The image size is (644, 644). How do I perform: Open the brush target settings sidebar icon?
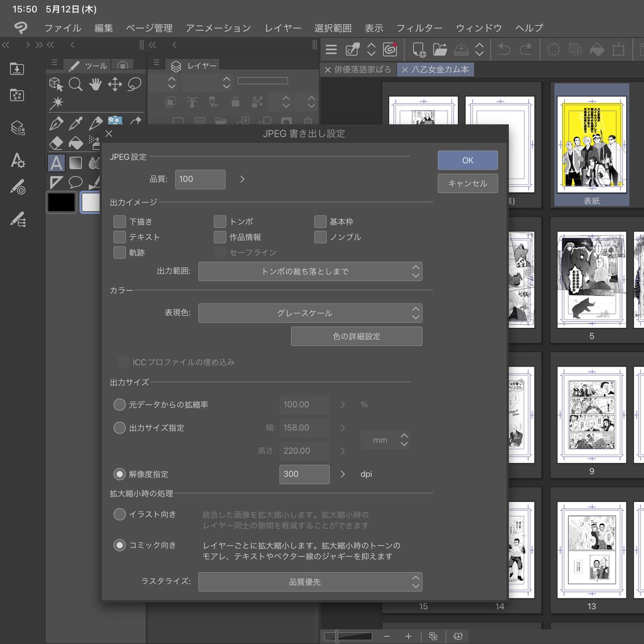pyautogui.click(x=18, y=187)
